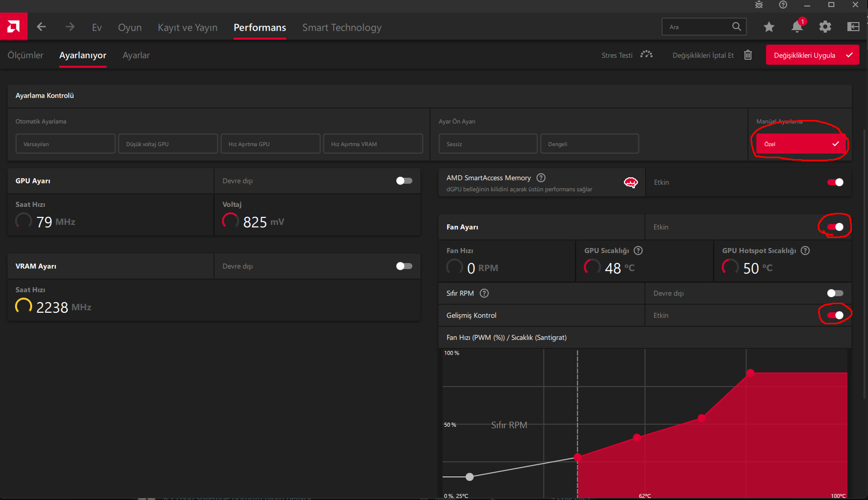Open the bug report tool icon
The height and width of the screenshot is (500, 868).
click(x=759, y=5)
